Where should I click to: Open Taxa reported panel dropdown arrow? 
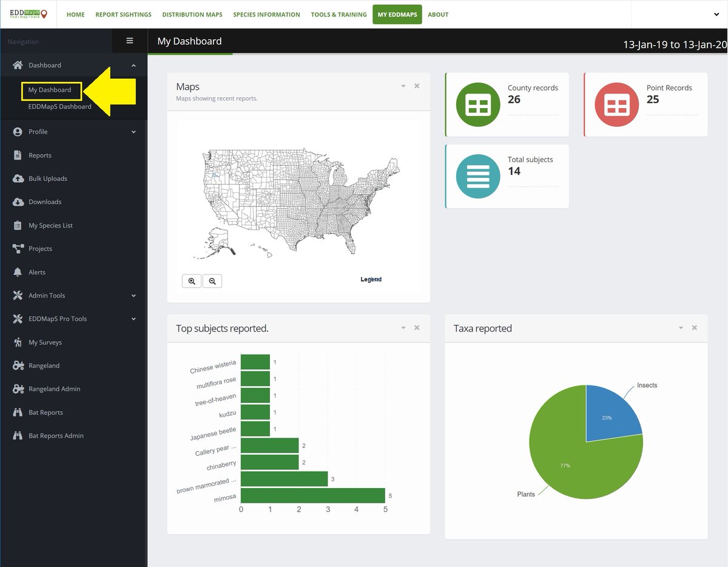pos(681,328)
